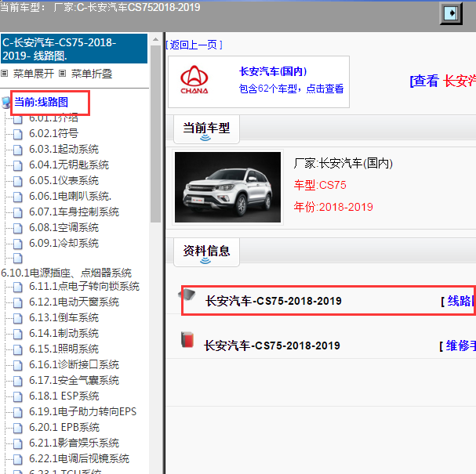This screenshot has height=474, width=476.
Task: Select 6.21.1影音娱乐系统 entry
Action: 74,443
